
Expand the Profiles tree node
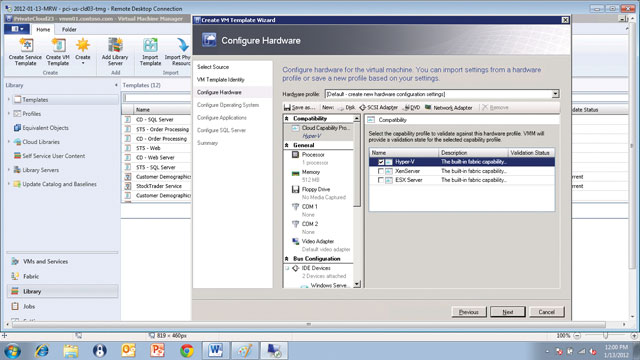9,113
